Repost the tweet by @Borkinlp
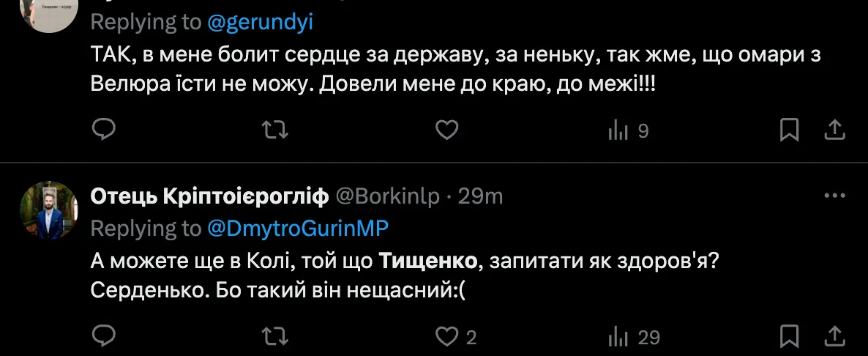The height and width of the screenshot is (356, 868). point(275,336)
